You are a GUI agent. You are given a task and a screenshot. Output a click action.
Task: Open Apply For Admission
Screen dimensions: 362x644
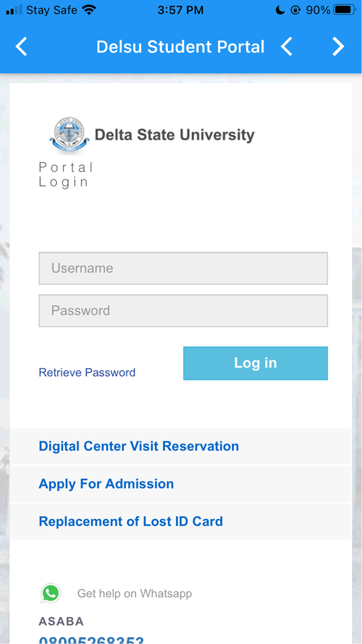(x=106, y=484)
